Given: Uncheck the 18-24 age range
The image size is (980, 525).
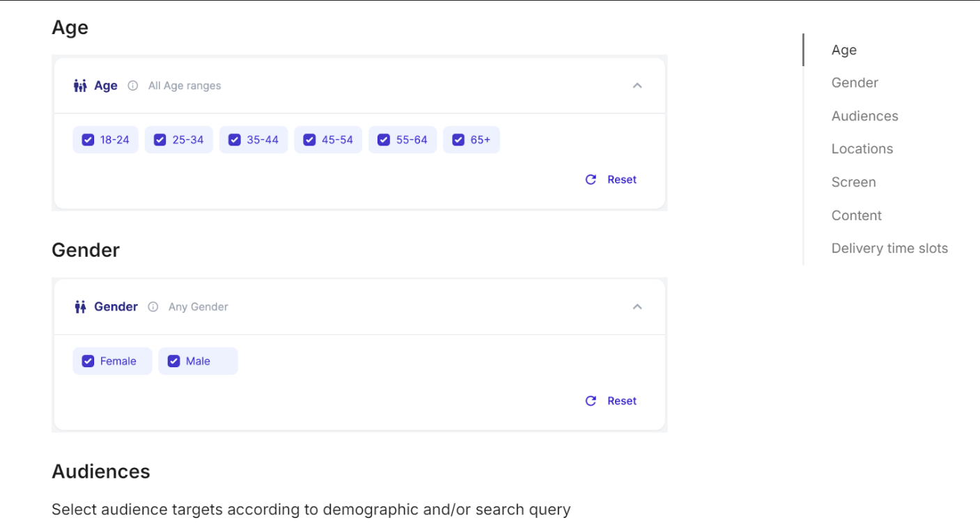Looking at the screenshot, I should pyautogui.click(x=88, y=140).
